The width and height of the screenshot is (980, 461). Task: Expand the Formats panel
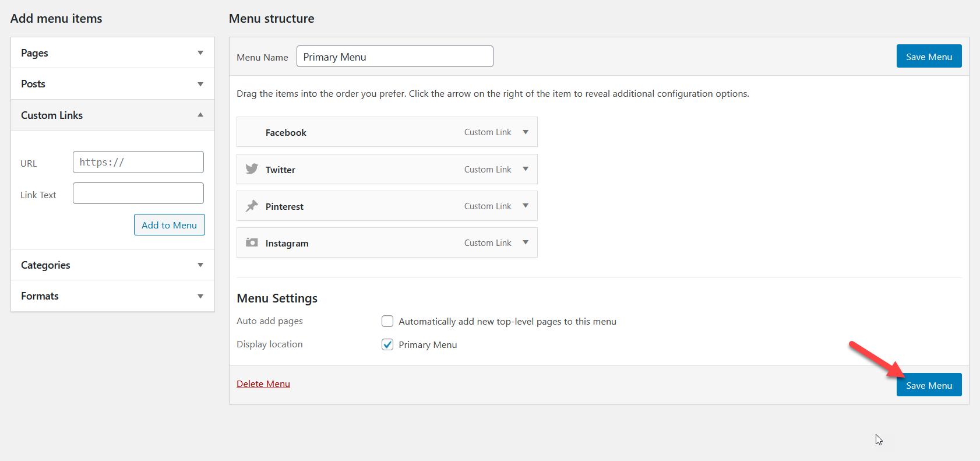pos(112,296)
